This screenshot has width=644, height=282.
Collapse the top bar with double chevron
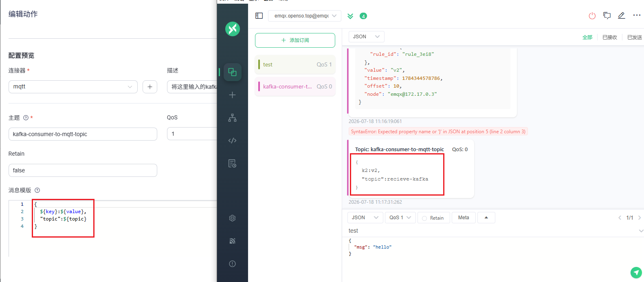coord(350,16)
